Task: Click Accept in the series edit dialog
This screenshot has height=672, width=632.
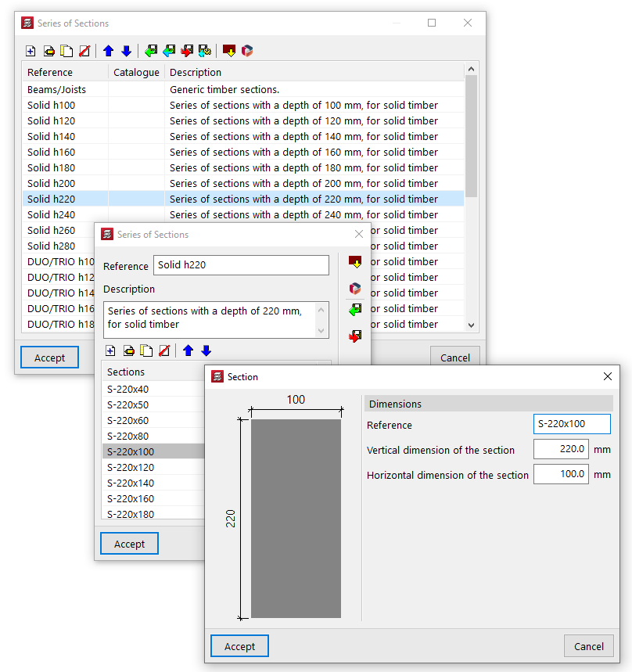Action: [129, 544]
